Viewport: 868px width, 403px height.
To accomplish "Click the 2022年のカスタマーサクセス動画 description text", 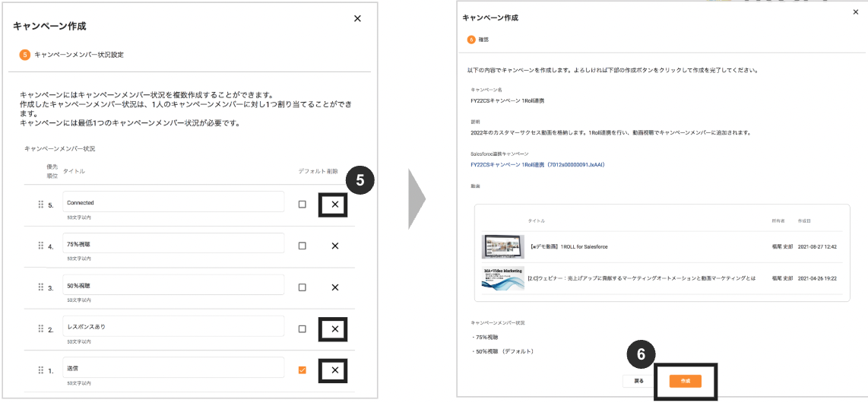I will pyautogui.click(x=610, y=133).
